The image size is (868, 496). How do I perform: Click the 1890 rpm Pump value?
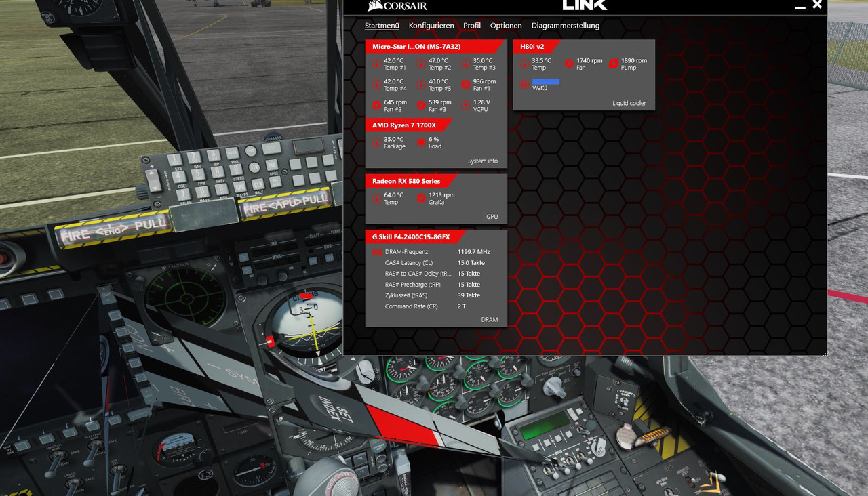click(634, 60)
